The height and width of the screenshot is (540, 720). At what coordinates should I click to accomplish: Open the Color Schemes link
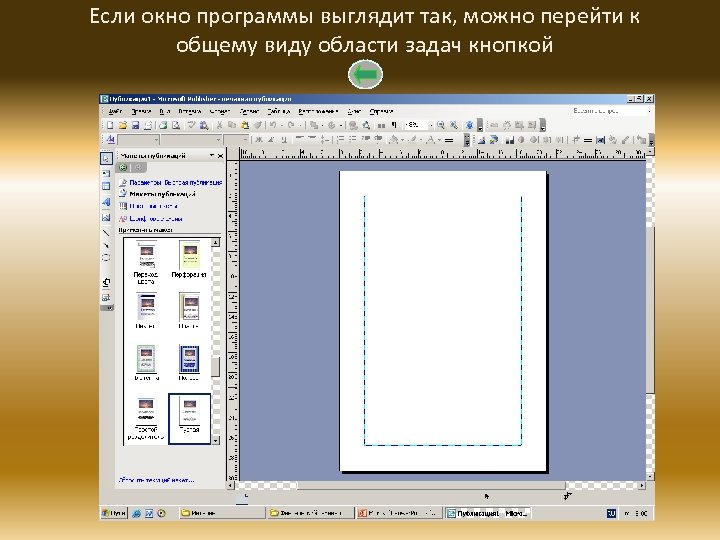pos(153,206)
